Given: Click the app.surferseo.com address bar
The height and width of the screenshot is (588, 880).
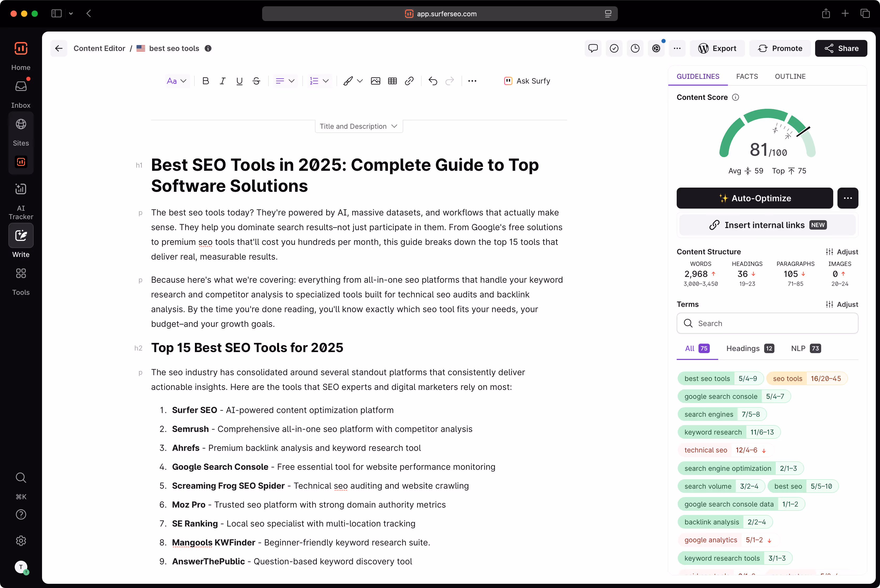Looking at the screenshot, I should pos(440,13).
